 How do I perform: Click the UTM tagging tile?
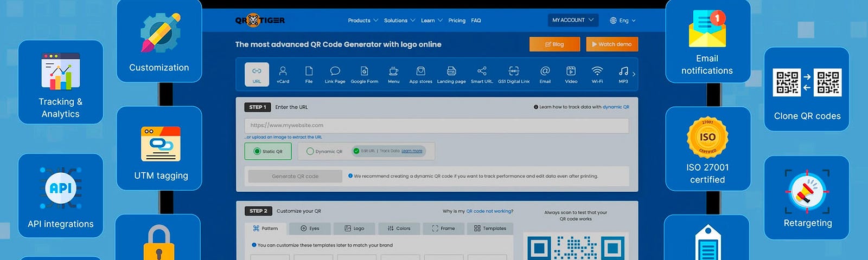pyautogui.click(x=159, y=148)
